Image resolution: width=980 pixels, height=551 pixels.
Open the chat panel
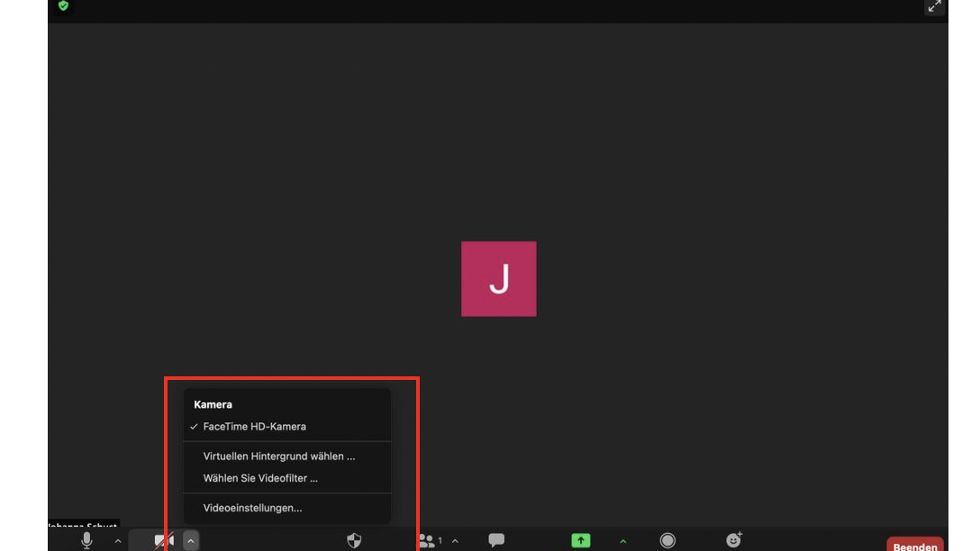[496, 540]
